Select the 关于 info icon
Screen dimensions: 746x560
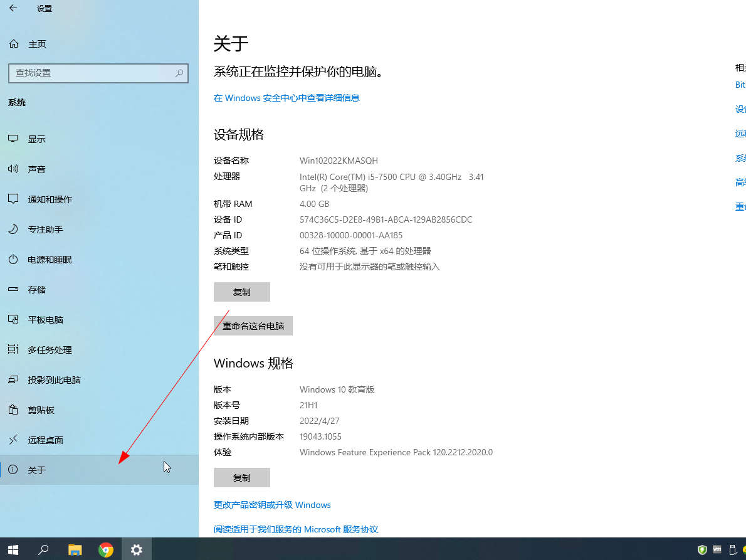coord(13,470)
